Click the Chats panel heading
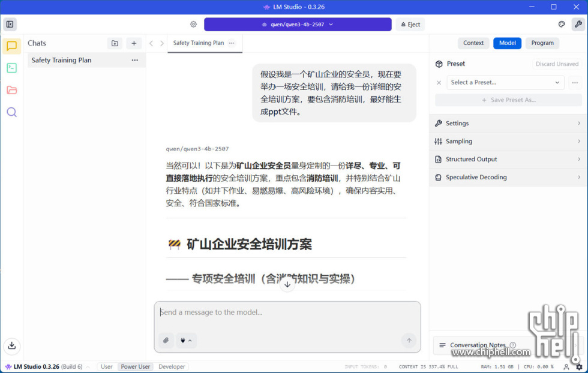Image resolution: width=588 pixels, height=373 pixels. click(37, 43)
